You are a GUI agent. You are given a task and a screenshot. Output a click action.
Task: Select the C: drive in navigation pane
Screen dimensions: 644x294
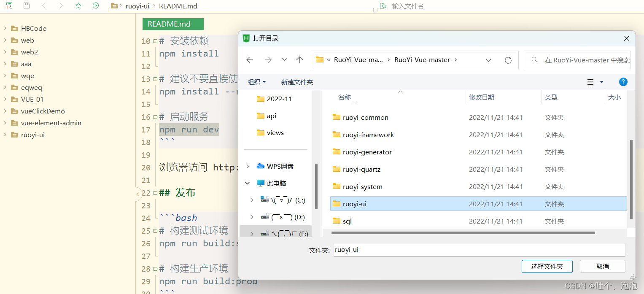click(283, 200)
